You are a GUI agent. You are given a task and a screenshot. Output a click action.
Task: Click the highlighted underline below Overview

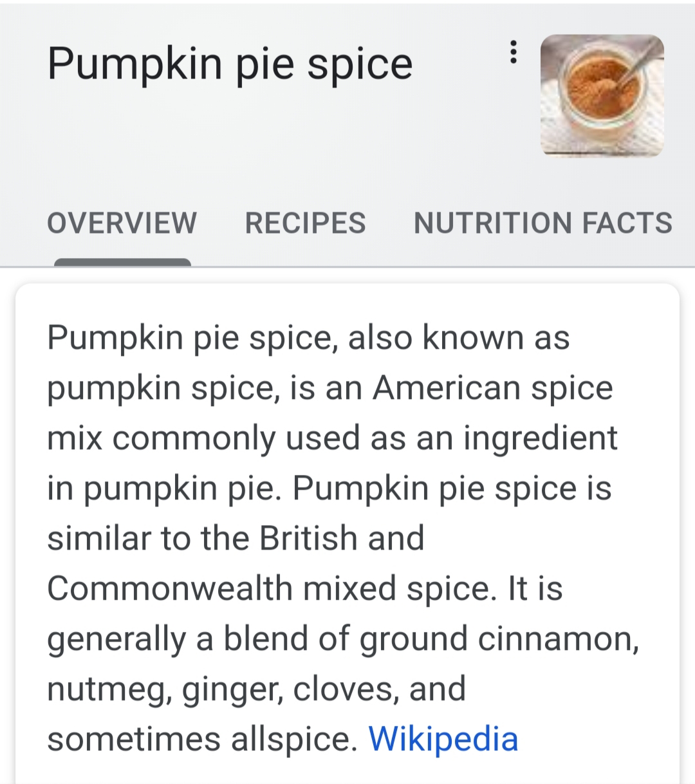click(122, 262)
